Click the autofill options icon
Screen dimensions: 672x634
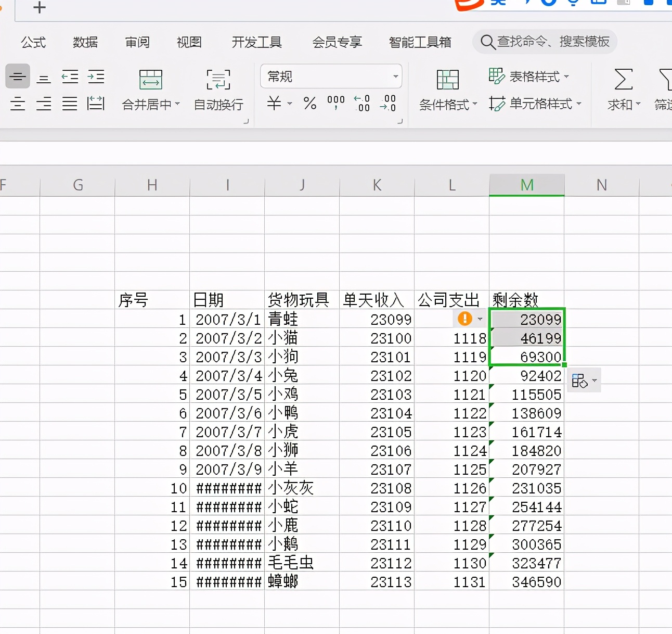click(x=579, y=381)
